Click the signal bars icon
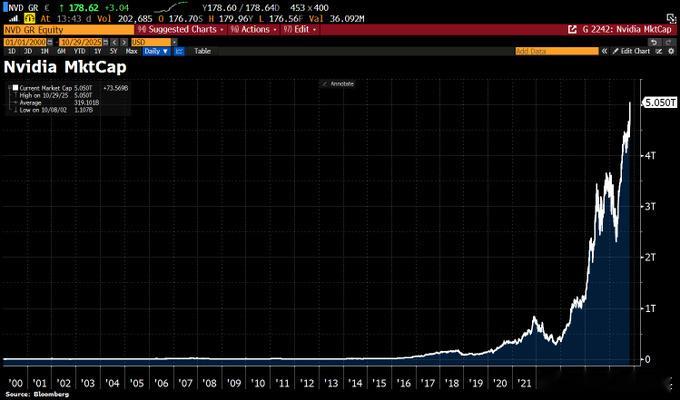680x400 pixels. pyautogui.click(x=14, y=18)
